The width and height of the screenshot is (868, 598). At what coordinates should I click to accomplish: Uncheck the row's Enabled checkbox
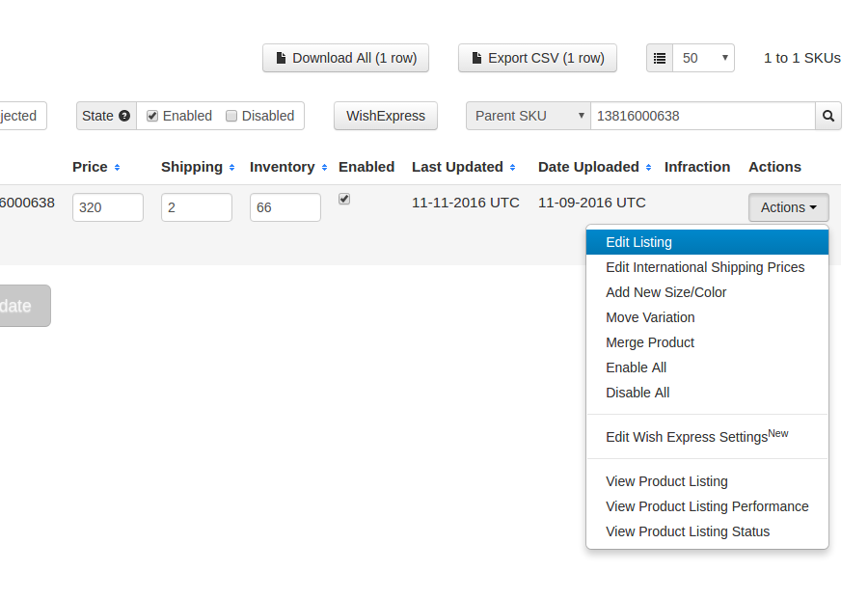(344, 199)
